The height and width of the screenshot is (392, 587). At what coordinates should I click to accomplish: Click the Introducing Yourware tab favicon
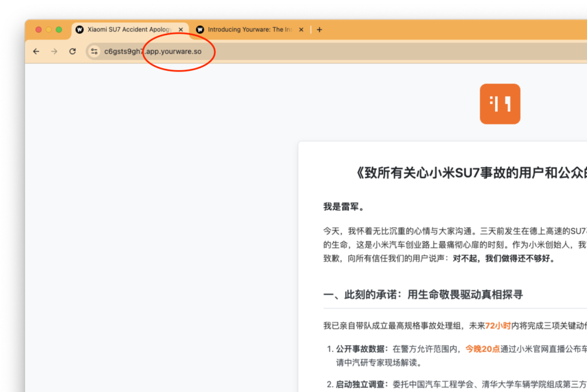[200, 29]
